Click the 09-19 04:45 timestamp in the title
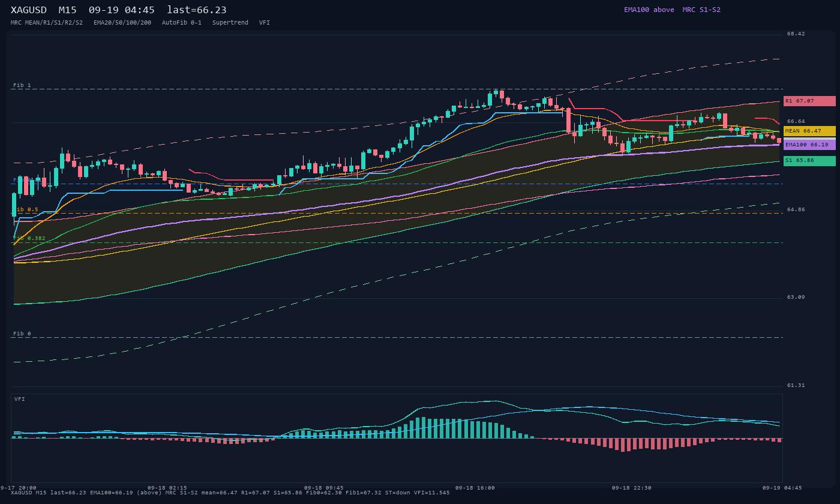Screen dimensions: 840x504 pos(121,10)
